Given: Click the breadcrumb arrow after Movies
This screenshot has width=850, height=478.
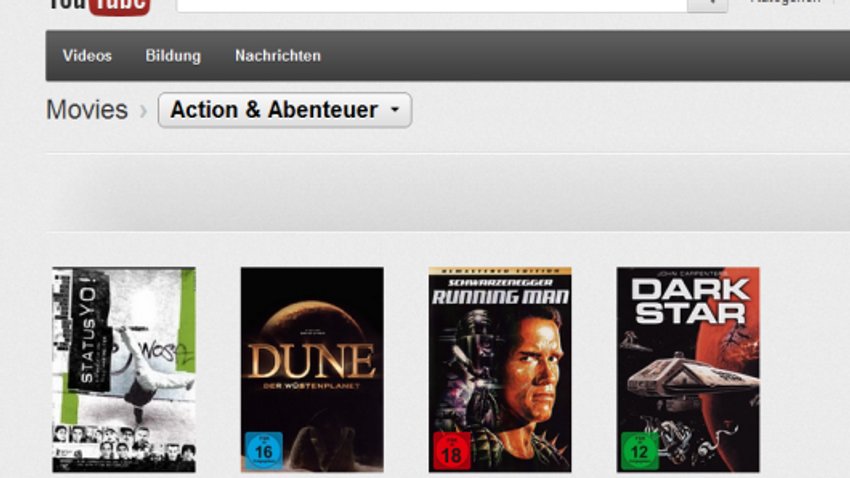Looking at the screenshot, I should coord(144,111).
